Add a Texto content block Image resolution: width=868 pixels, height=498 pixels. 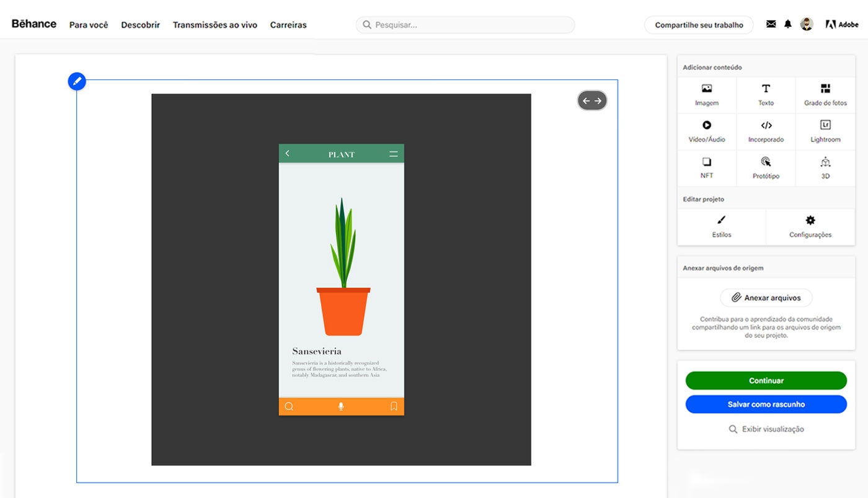tap(766, 95)
